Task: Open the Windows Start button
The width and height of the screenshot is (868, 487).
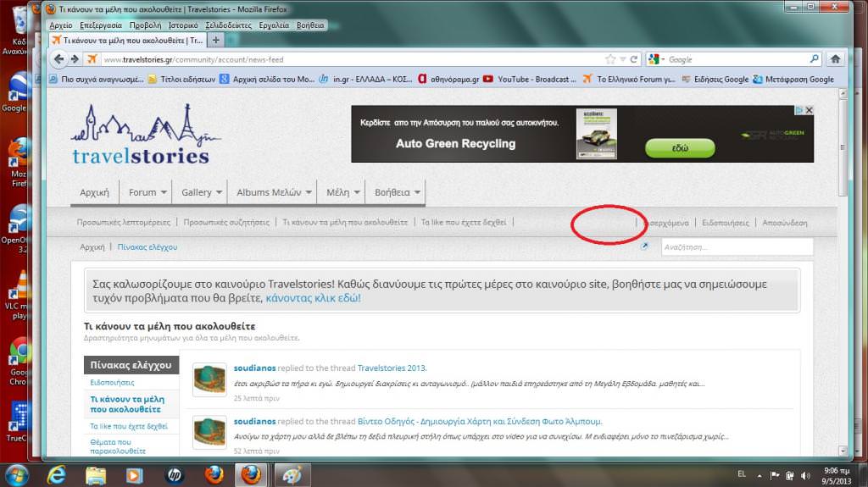Action: click(x=17, y=475)
